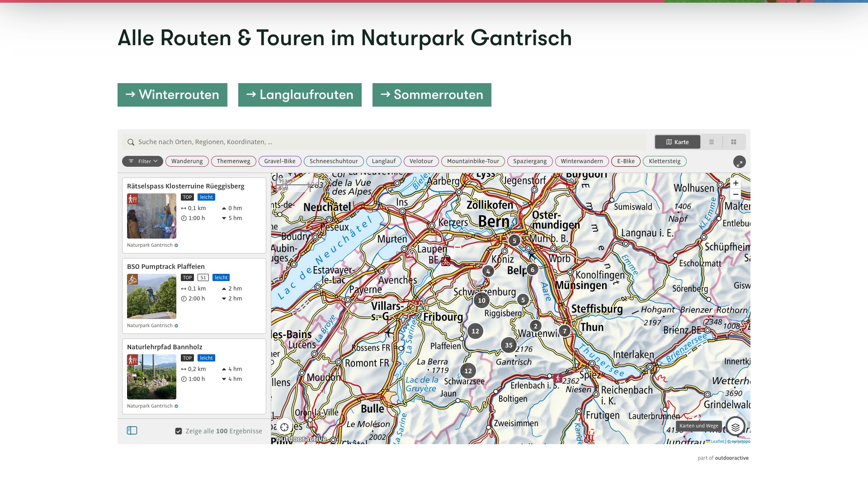Toggle the Schneeschuhtour filter chip
The height and width of the screenshot is (488, 868).
click(x=334, y=161)
